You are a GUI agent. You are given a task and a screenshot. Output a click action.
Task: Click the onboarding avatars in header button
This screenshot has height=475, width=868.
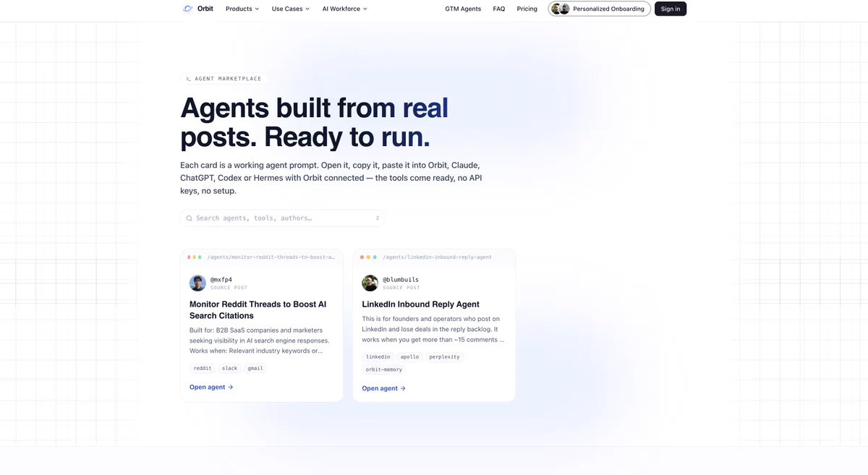560,9
